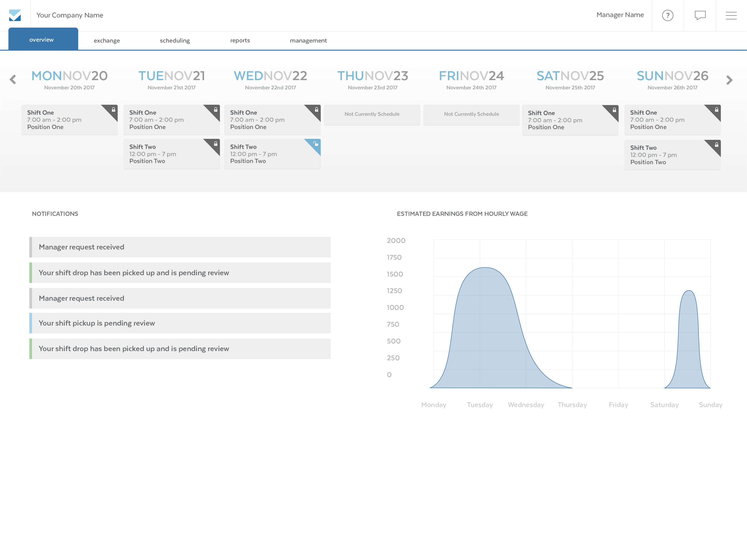Viewport: 747px width, 560px height.
Task: Go to previous week with left chevron
Action: click(x=13, y=80)
